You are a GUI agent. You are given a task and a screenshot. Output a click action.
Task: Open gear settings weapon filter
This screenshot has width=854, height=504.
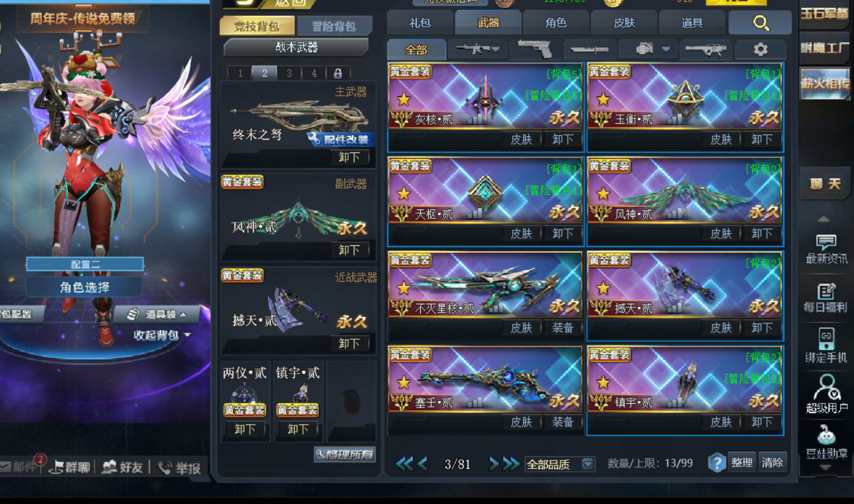click(x=760, y=49)
